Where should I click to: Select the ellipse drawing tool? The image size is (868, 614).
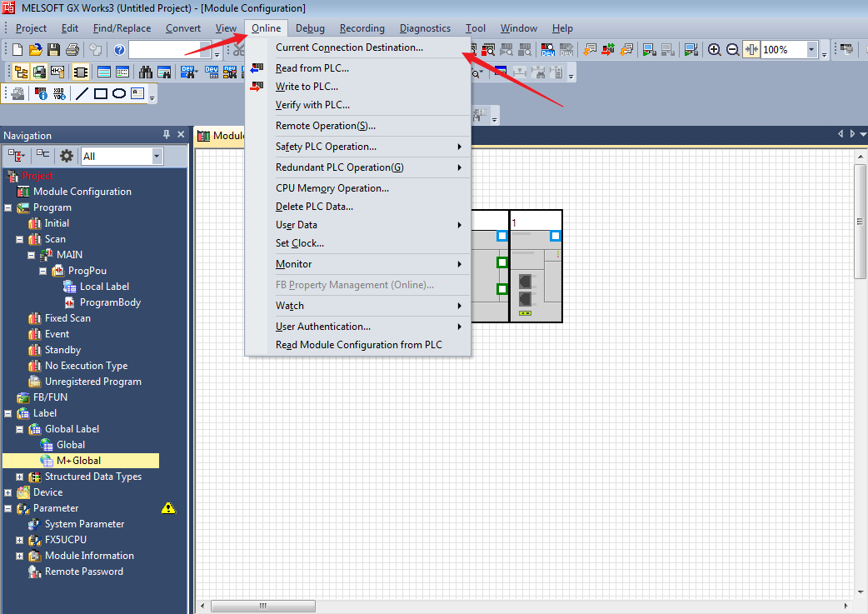119,93
